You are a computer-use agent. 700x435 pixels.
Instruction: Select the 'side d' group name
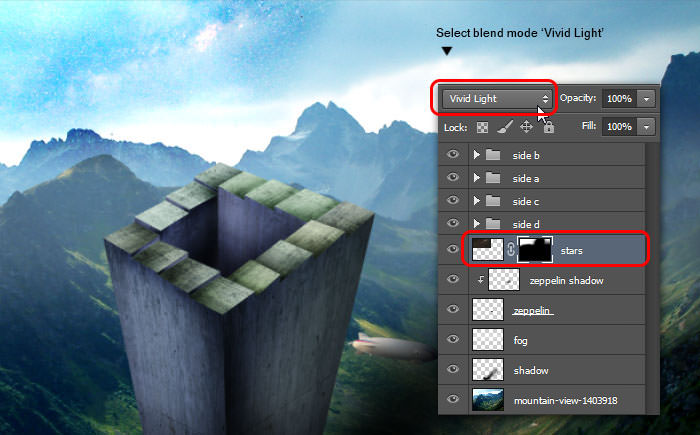[x=526, y=224]
